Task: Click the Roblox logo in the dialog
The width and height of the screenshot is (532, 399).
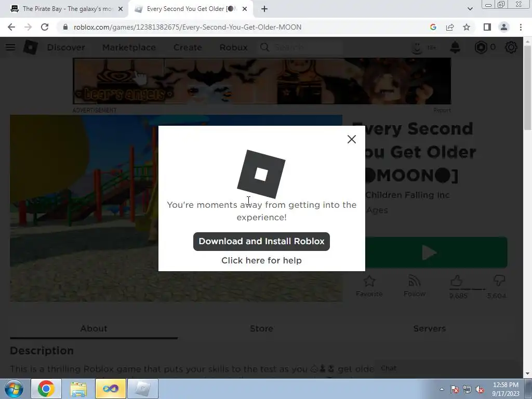Action: (x=261, y=174)
